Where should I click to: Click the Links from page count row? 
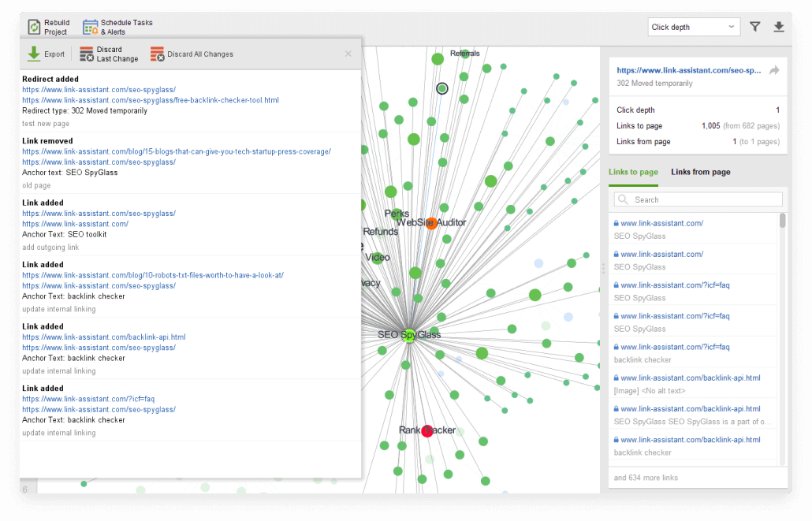[x=698, y=142]
